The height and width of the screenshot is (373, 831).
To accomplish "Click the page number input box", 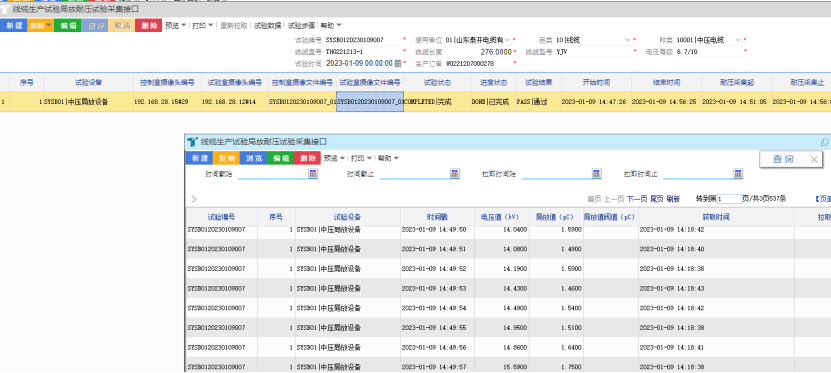I will pos(730,199).
